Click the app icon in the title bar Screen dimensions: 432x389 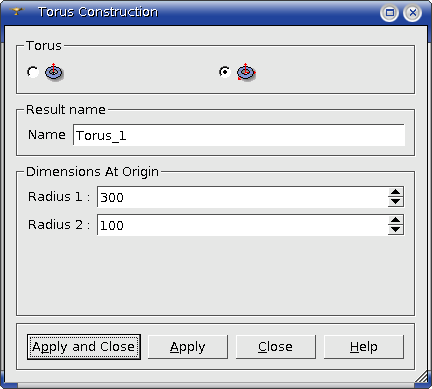click(x=17, y=12)
